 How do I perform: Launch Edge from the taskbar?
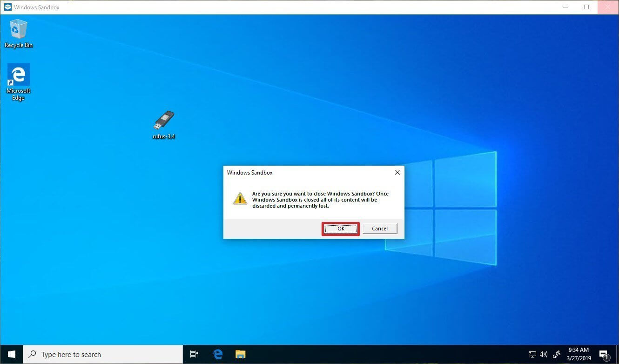217,354
